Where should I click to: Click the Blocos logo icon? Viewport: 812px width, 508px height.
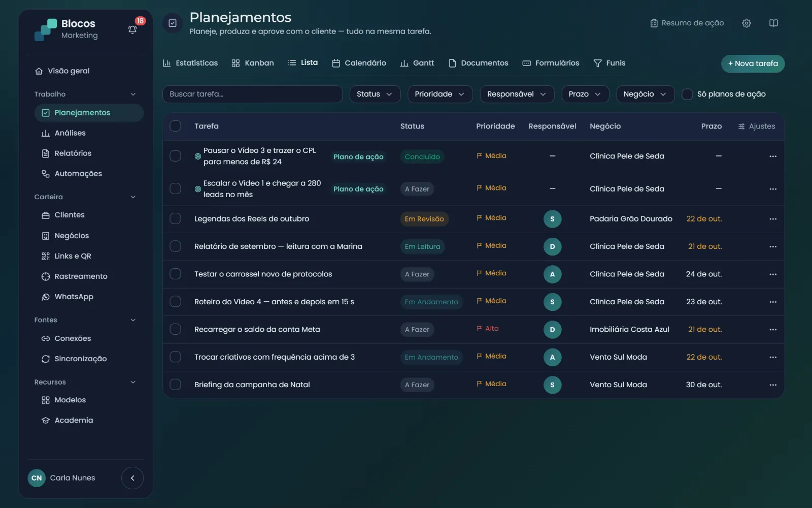click(x=46, y=29)
